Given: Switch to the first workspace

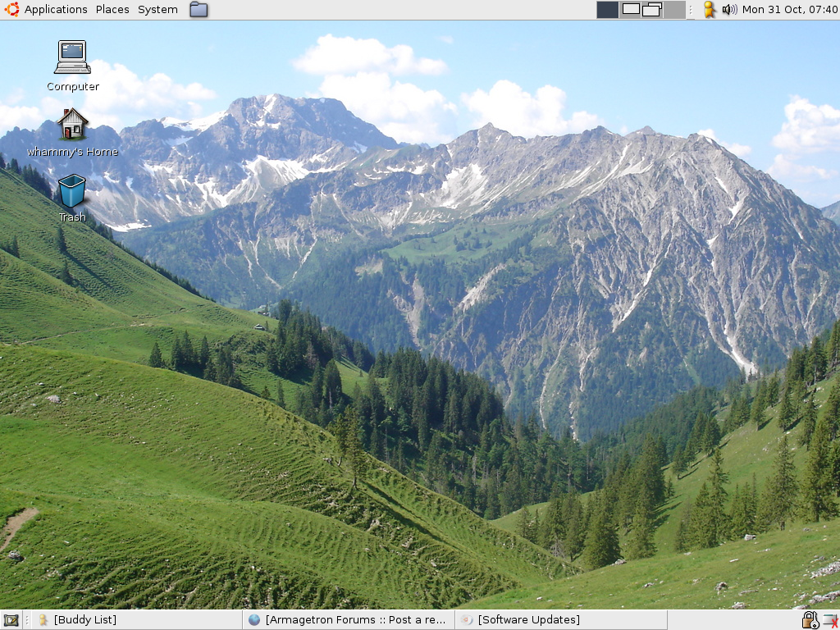Looking at the screenshot, I should click(607, 10).
